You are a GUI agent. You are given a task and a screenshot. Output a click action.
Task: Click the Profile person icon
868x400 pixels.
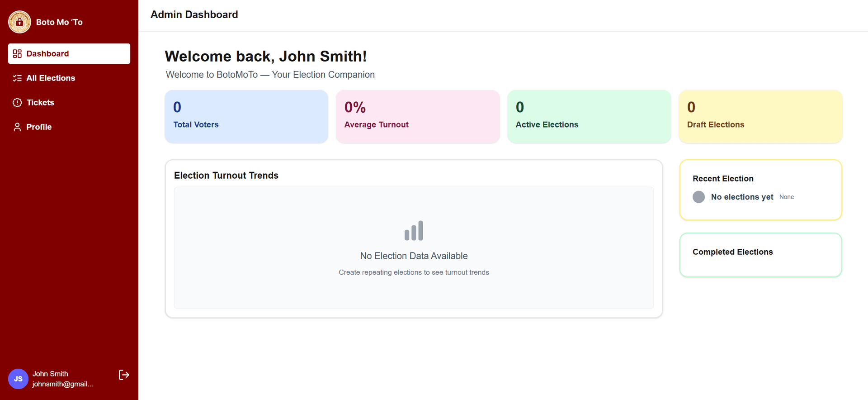click(17, 127)
